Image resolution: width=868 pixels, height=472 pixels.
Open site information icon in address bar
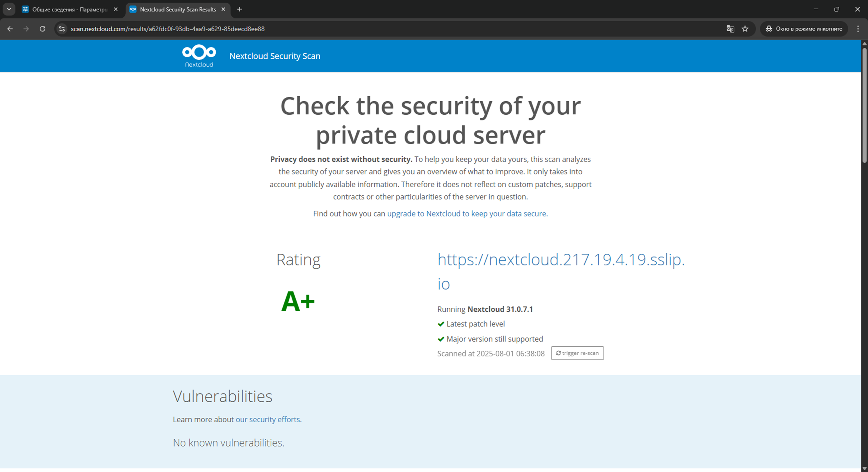tap(62, 29)
